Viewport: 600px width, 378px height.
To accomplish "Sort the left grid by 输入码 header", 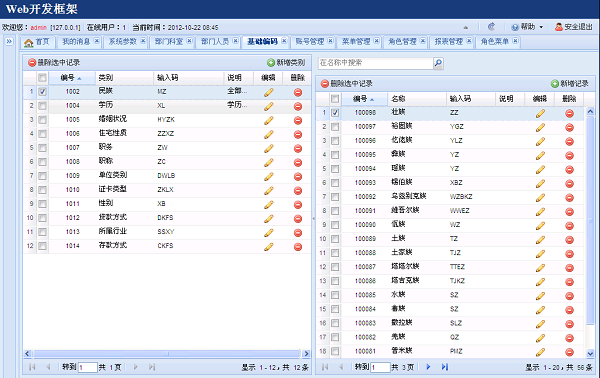I will click(x=188, y=78).
